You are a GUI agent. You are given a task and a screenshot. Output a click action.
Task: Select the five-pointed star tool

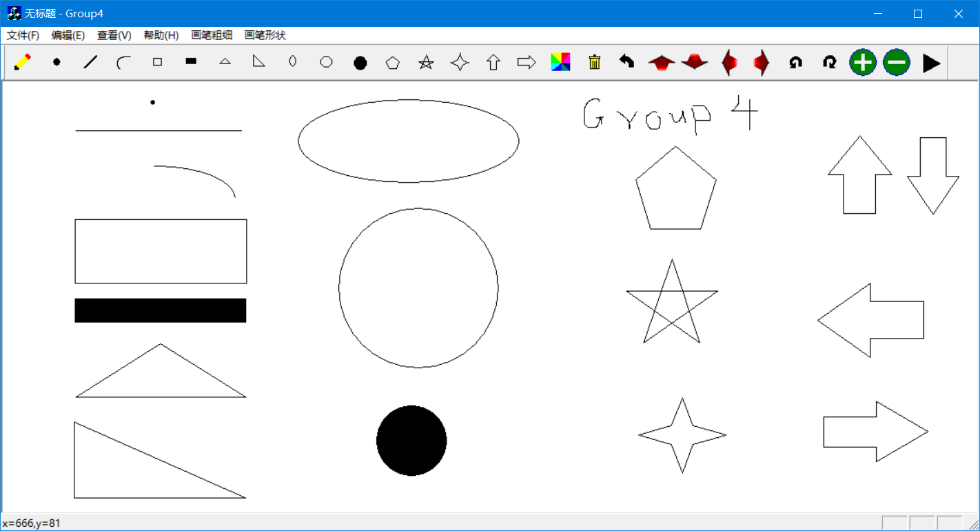pyautogui.click(x=427, y=63)
